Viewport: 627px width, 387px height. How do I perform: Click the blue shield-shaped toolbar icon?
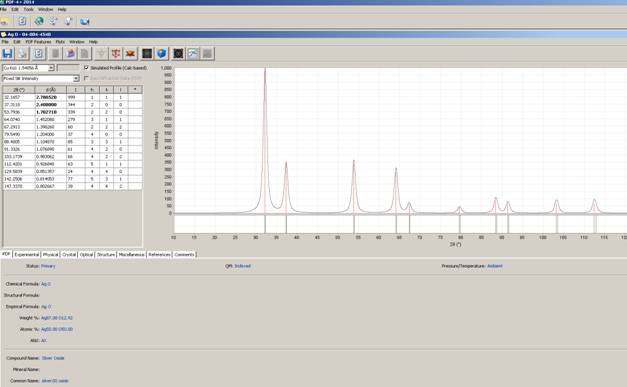point(162,54)
